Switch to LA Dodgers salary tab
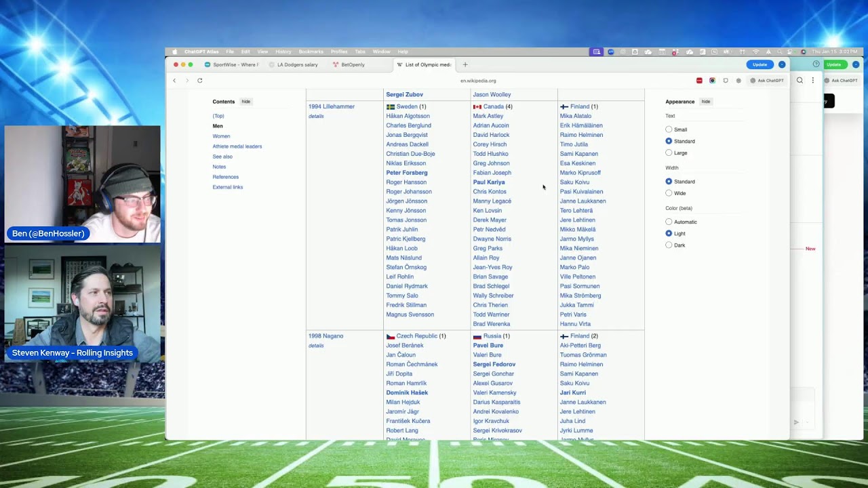This screenshot has height=488, width=868. click(x=293, y=64)
